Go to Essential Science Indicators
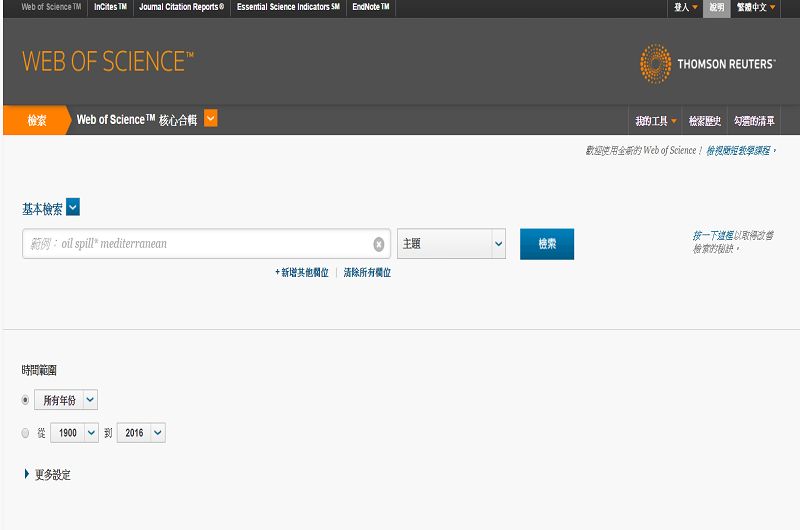Viewport: 800px width, 530px height. click(288, 7)
